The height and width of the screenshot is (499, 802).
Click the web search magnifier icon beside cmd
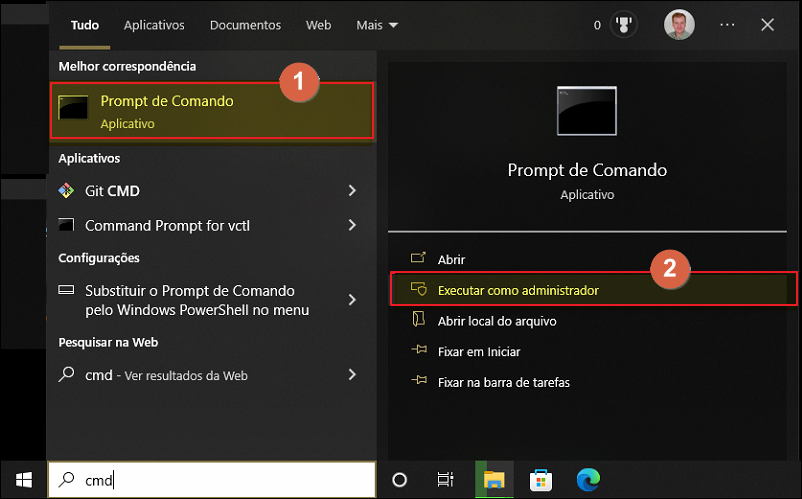(66, 374)
